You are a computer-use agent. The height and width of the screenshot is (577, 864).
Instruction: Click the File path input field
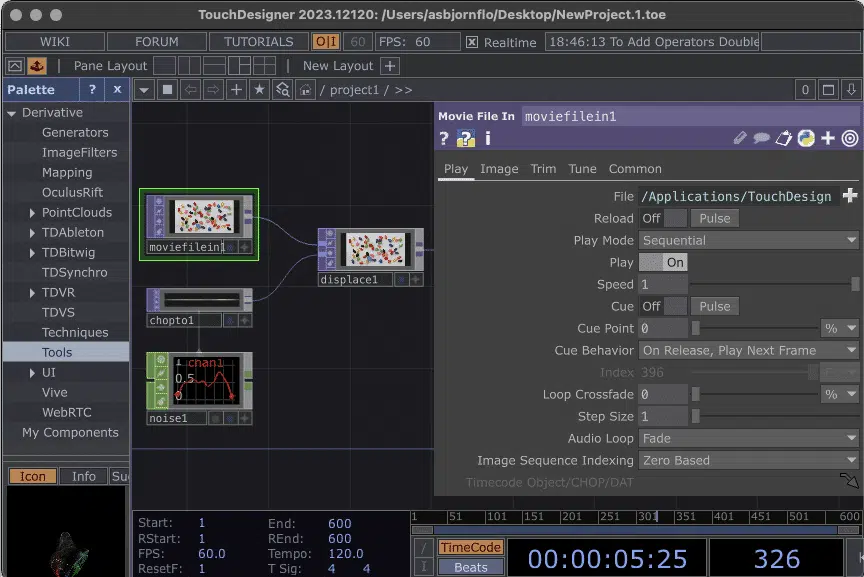pos(738,196)
